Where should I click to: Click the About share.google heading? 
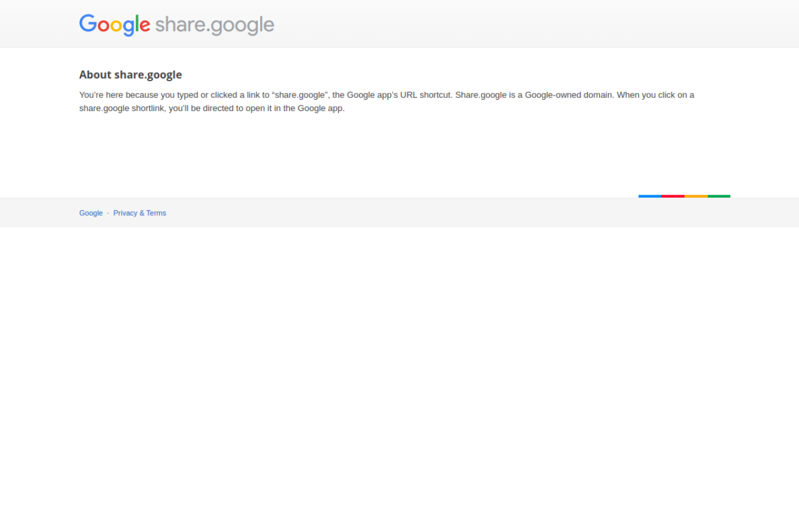(130, 75)
